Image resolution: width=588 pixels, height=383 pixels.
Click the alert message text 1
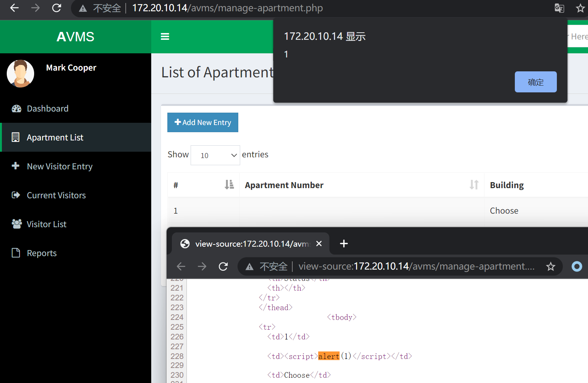point(286,54)
